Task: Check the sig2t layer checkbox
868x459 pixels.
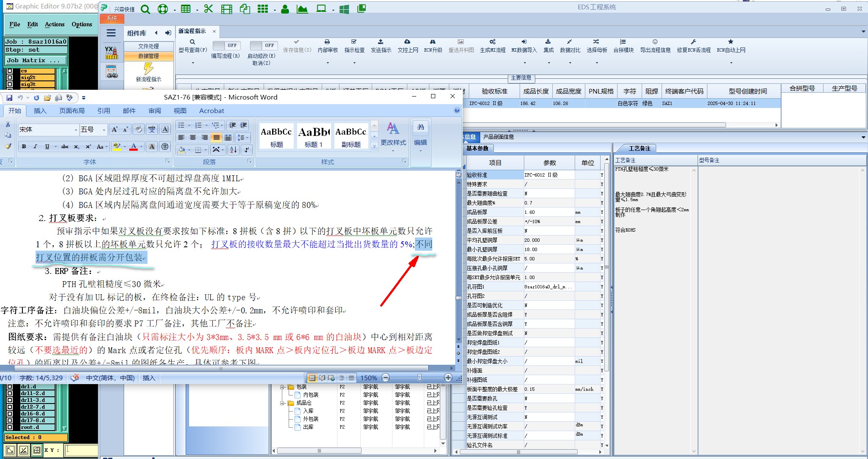Action: (10, 77)
